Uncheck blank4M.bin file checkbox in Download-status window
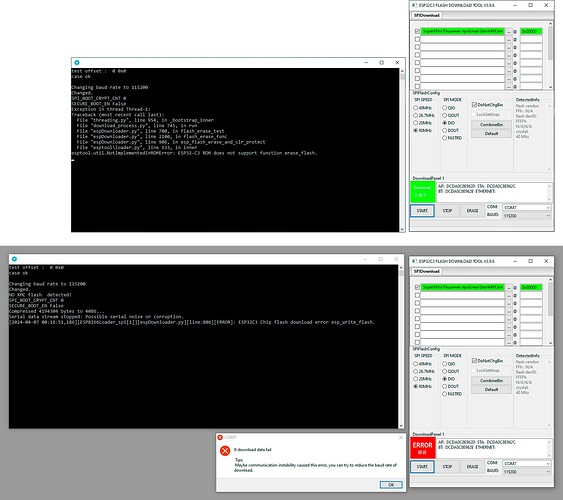 417,32
